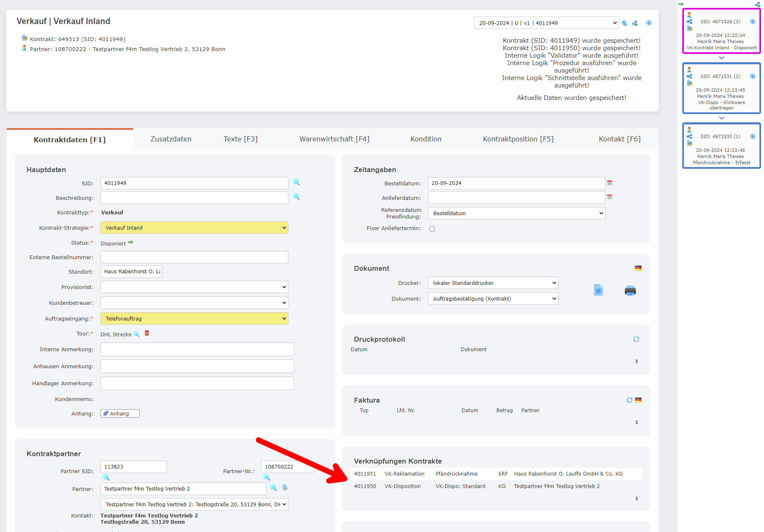Delete the DHL Strecke tour
This screenshot has height=532, width=764.
(x=147, y=333)
